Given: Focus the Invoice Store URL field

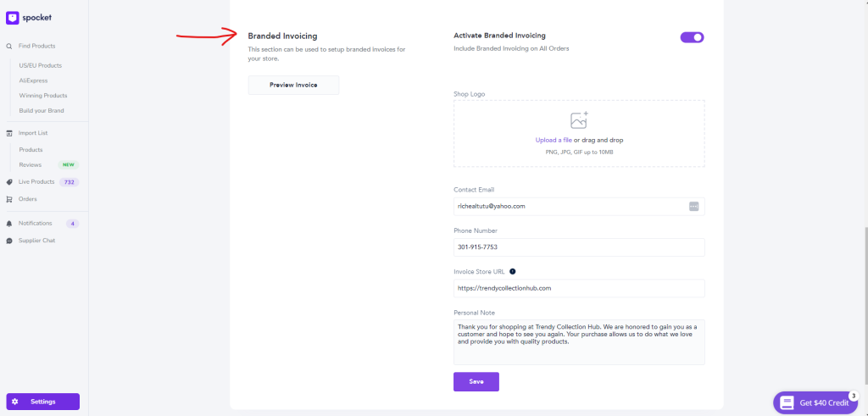Looking at the screenshot, I should pos(579,288).
